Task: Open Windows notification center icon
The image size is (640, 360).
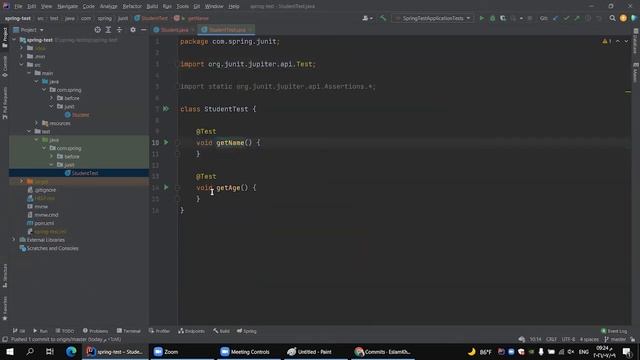Action: coord(627,352)
